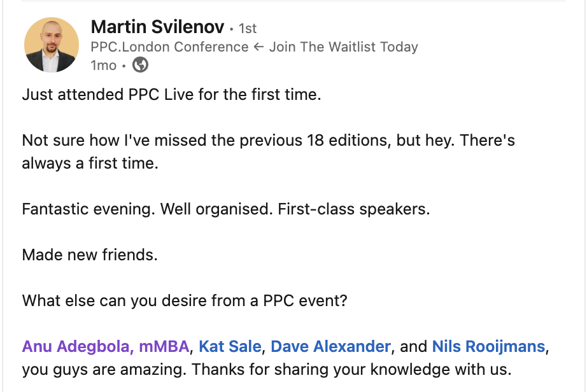
Task: Open the Nils Rooijmans mention
Action: pos(488,347)
